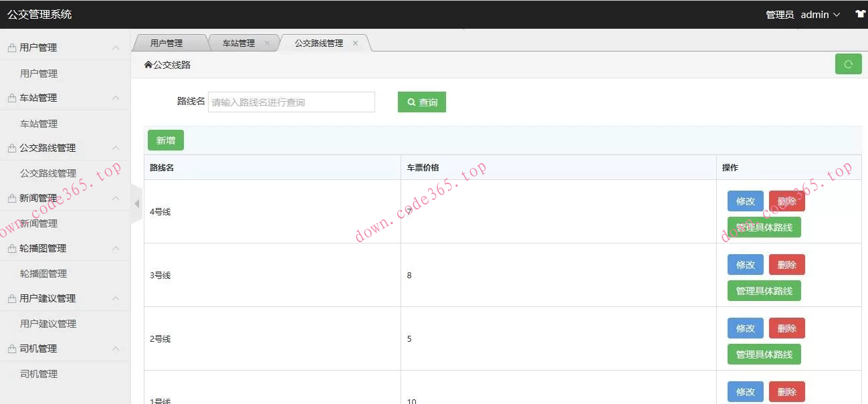The width and height of the screenshot is (868, 404).
Task: Collapse the sidebar using the left arrow handle
Action: (x=136, y=203)
